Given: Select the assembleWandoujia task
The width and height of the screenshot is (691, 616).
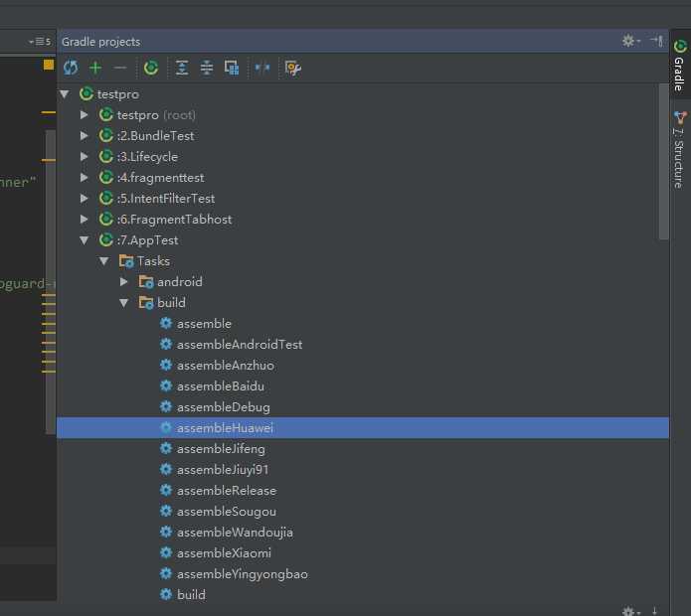Looking at the screenshot, I should click(235, 533).
